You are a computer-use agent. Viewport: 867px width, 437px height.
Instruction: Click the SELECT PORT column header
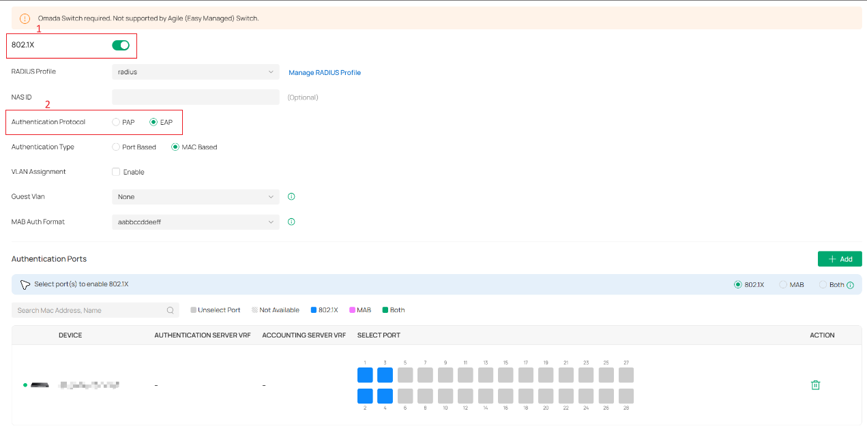point(379,335)
